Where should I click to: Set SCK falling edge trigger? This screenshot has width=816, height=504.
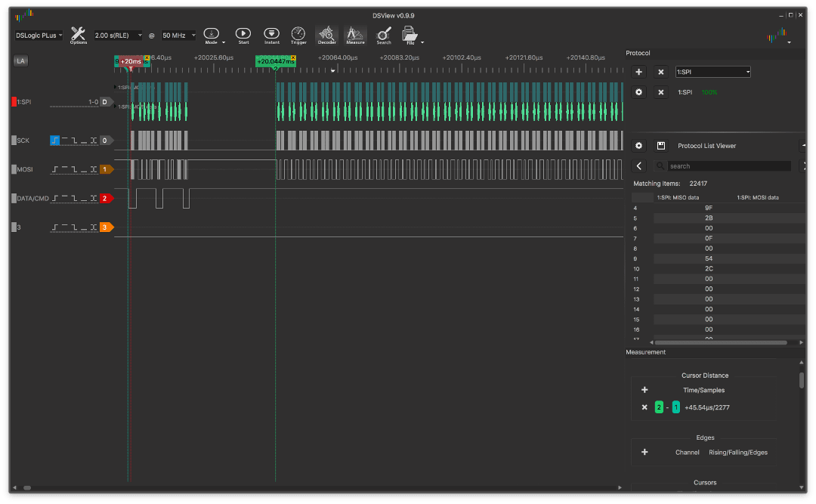point(74,140)
